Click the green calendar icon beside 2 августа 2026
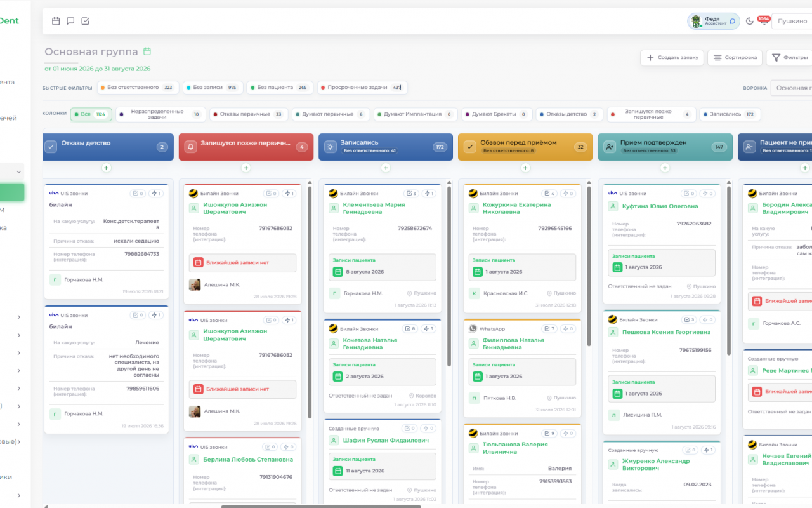 tap(337, 377)
